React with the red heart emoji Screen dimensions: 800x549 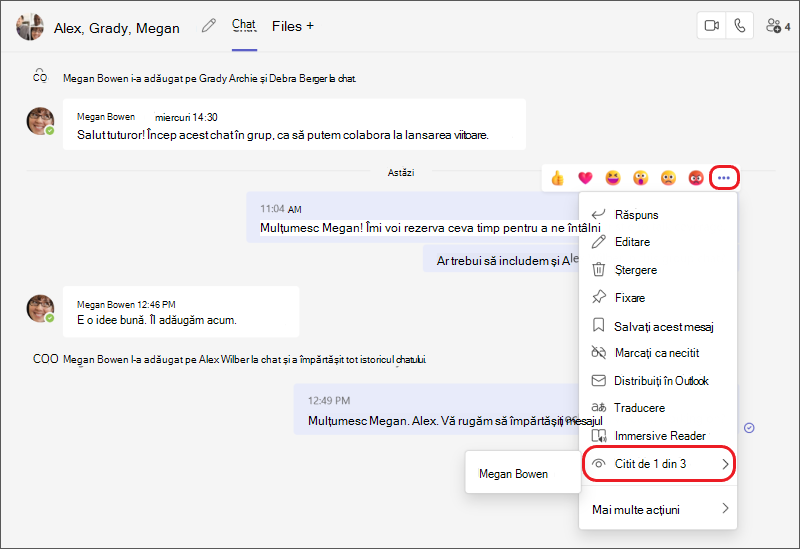[x=585, y=178]
